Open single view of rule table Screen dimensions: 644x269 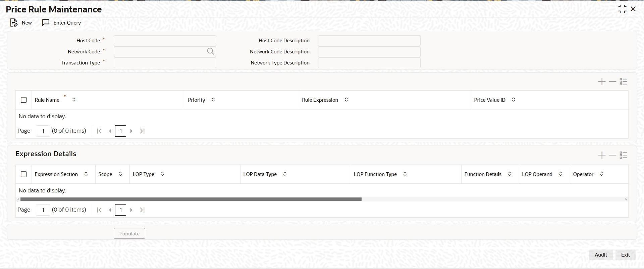pyautogui.click(x=624, y=82)
